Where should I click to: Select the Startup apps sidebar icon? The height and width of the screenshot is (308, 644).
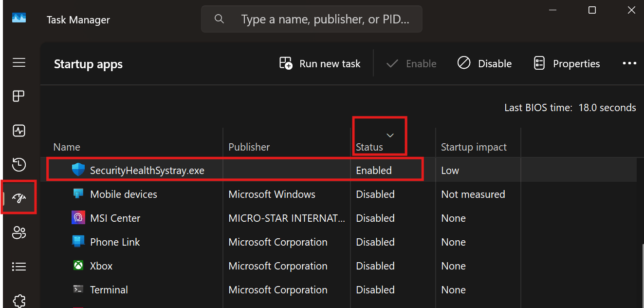pos(19,197)
